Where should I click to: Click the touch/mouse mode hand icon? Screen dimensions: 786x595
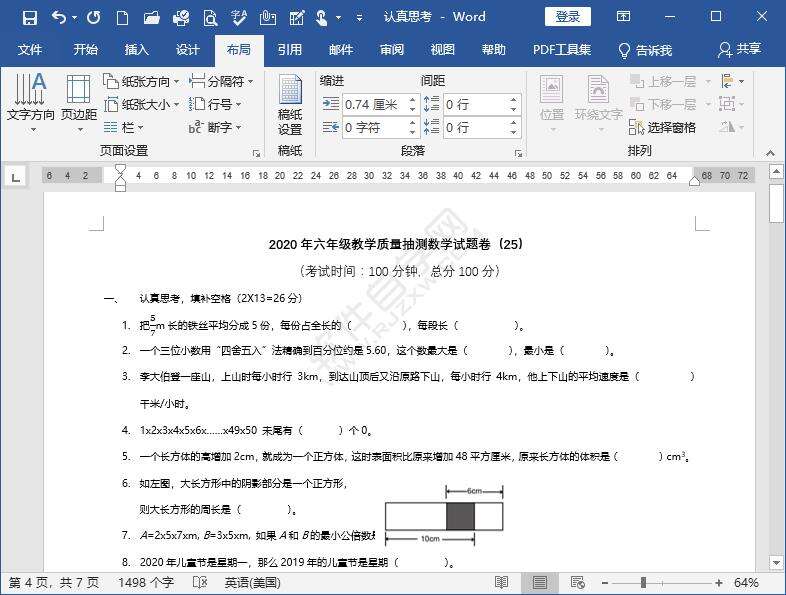pyautogui.click(x=322, y=18)
